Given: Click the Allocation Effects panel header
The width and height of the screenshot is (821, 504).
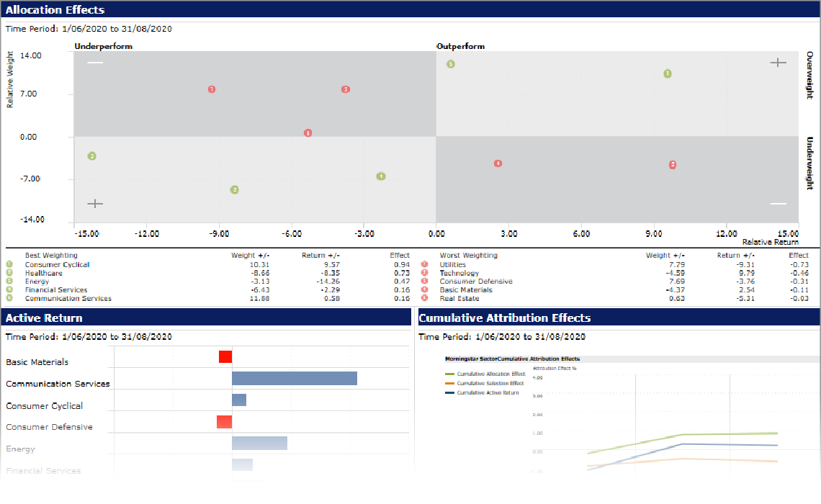Looking at the screenshot, I should (x=55, y=10).
